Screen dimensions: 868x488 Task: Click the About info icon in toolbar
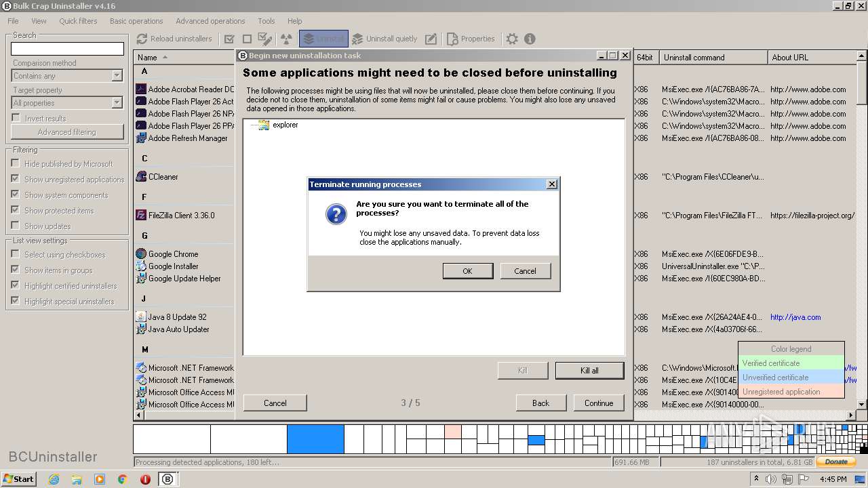point(530,39)
